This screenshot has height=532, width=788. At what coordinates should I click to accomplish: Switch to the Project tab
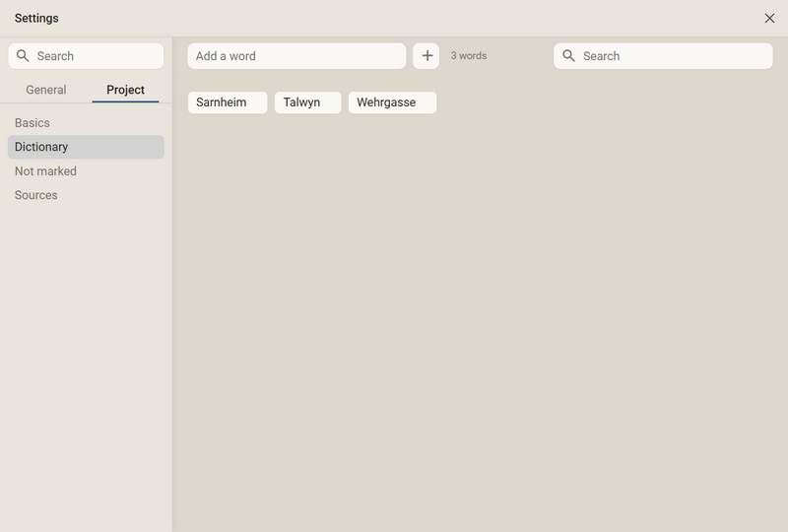[x=126, y=90]
